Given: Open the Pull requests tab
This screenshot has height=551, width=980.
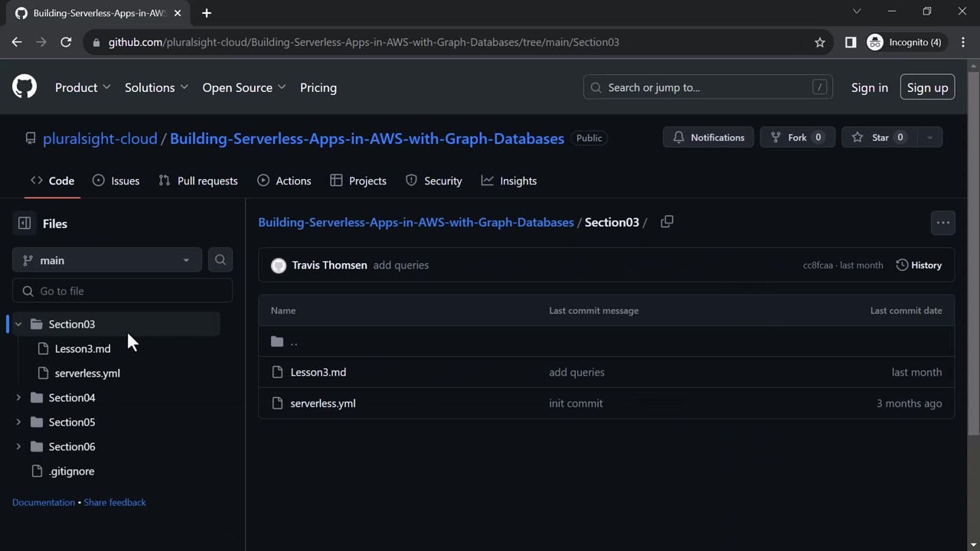Looking at the screenshot, I should tap(198, 181).
